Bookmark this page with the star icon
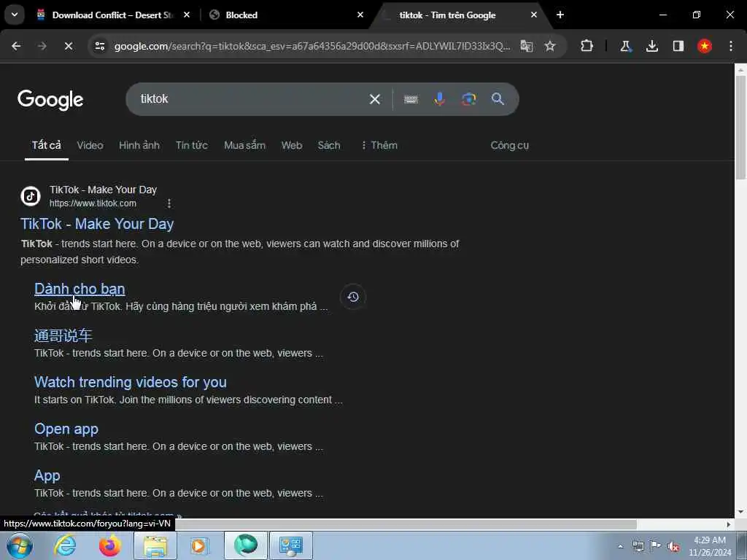The height and width of the screenshot is (560, 747). (550, 46)
